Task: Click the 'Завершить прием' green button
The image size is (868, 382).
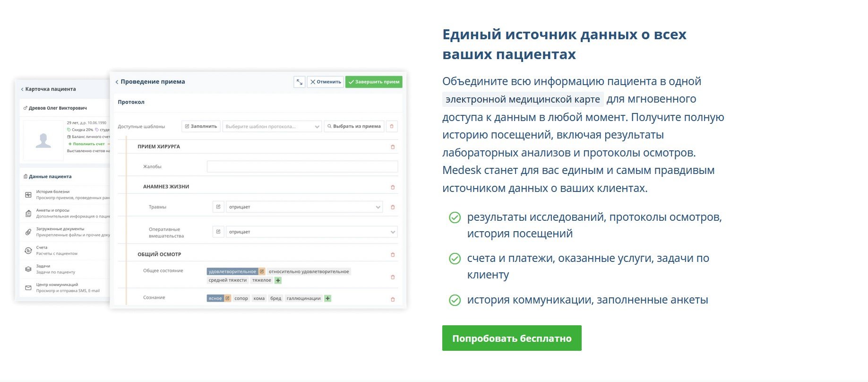Action: tap(374, 82)
